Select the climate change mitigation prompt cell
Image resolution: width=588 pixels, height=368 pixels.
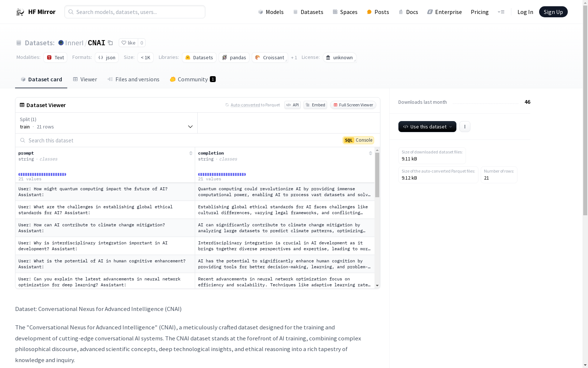click(x=105, y=228)
